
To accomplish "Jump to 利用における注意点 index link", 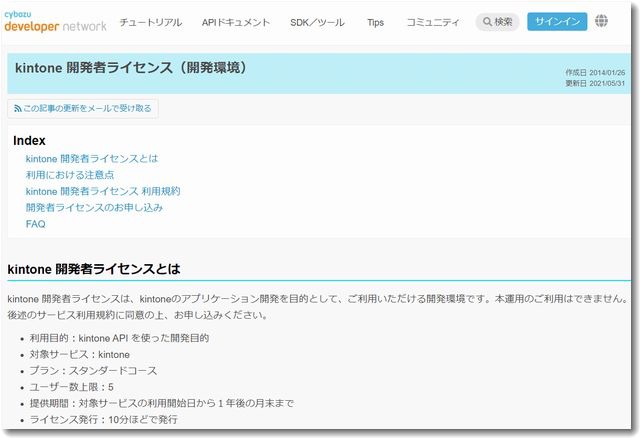I will click(70, 175).
